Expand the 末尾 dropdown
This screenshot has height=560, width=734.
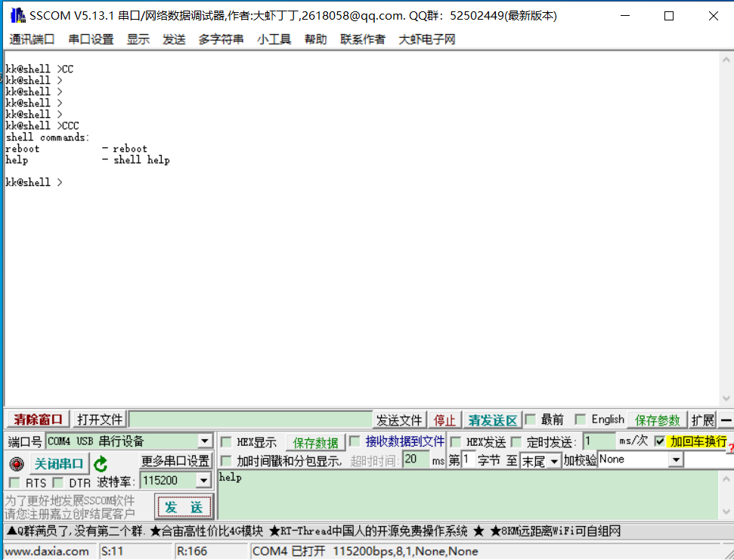point(554,461)
